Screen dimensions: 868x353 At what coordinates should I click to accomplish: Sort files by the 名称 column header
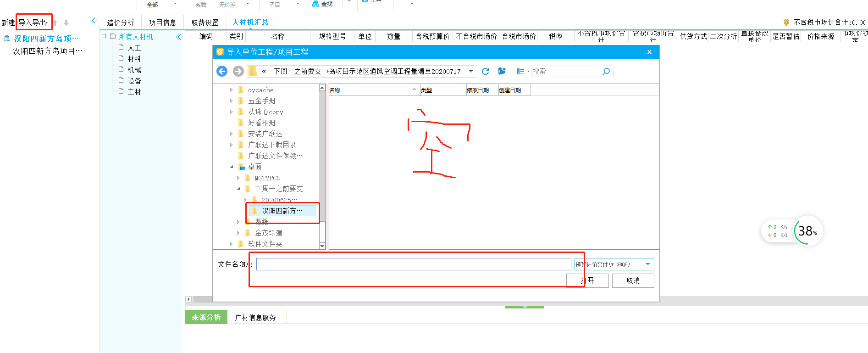point(374,90)
